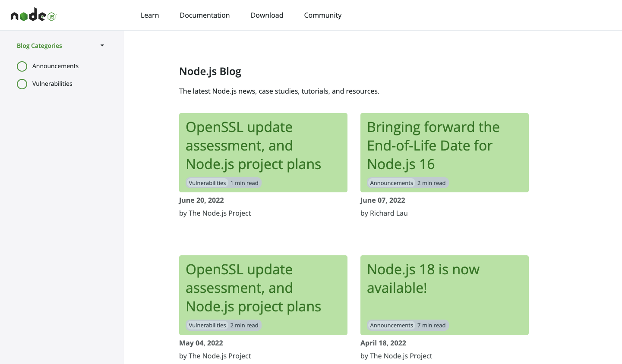Screen dimensions: 622x364
Task: Click the date "May 04, 2022"
Action: point(201,343)
